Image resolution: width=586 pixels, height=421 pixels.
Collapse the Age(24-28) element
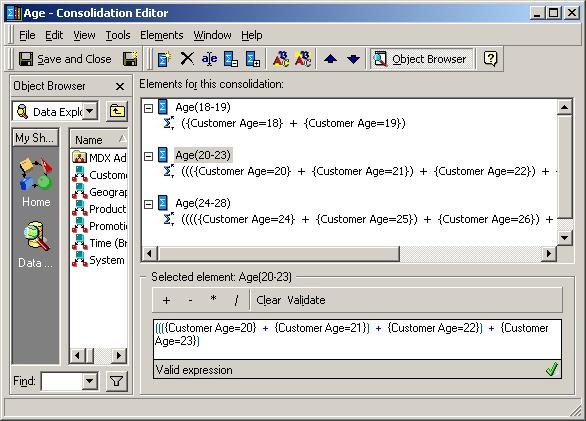click(148, 204)
